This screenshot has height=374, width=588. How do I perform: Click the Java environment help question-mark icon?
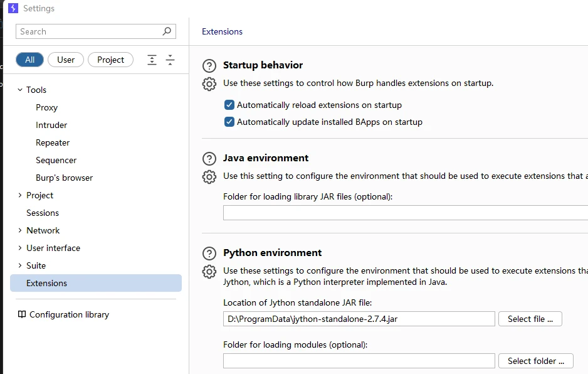click(209, 158)
